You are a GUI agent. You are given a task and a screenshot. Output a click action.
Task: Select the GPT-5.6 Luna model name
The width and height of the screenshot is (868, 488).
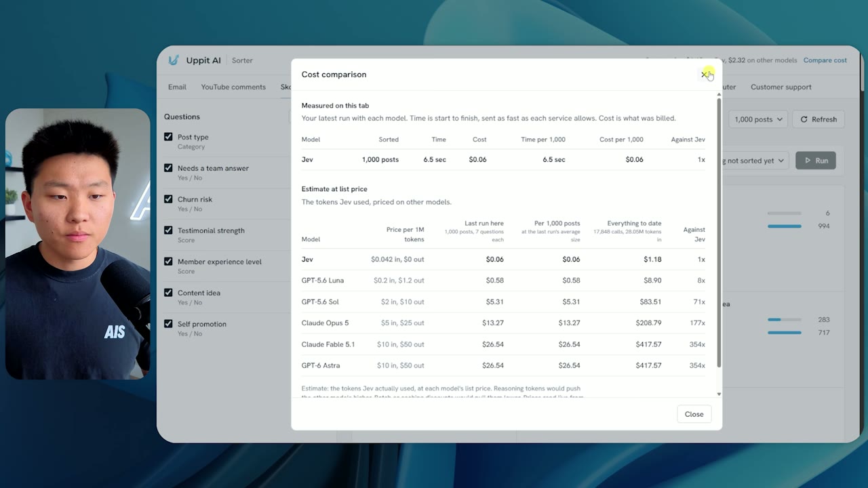[323, 281]
